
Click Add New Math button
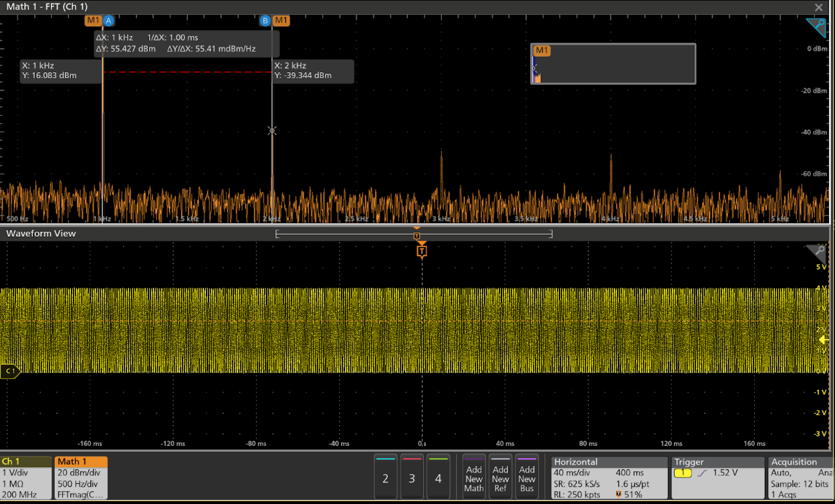474,477
